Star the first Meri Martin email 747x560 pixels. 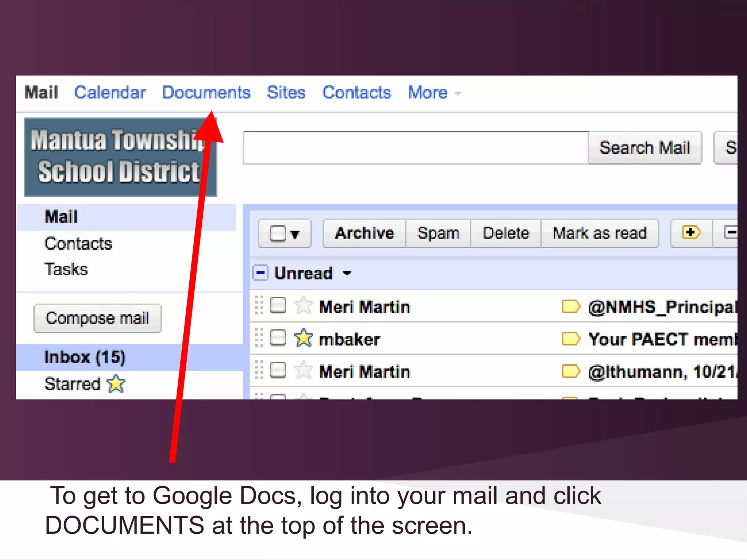(x=303, y=306)
